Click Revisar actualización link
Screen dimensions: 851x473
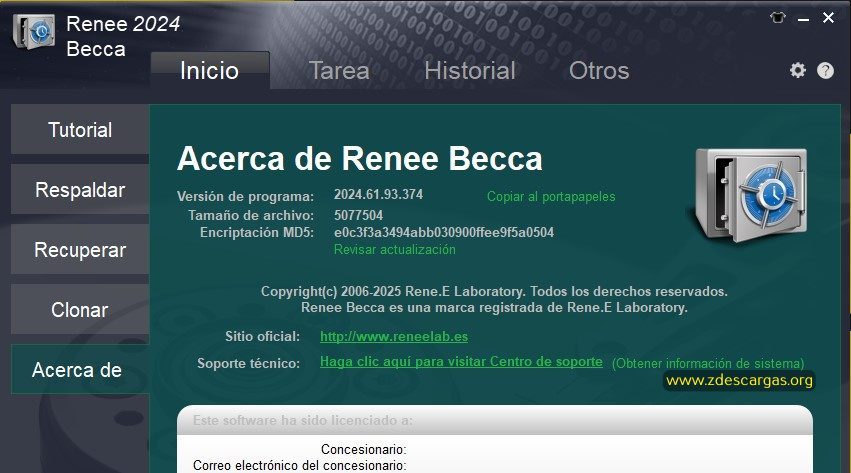pos(395,250)
